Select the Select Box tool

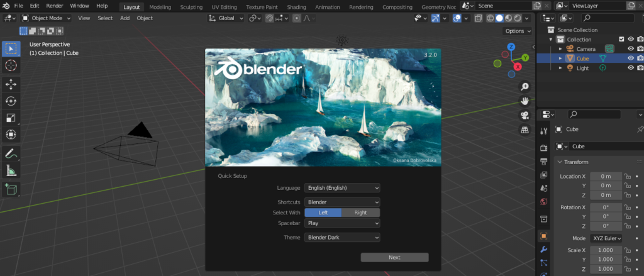pos(11,49)
